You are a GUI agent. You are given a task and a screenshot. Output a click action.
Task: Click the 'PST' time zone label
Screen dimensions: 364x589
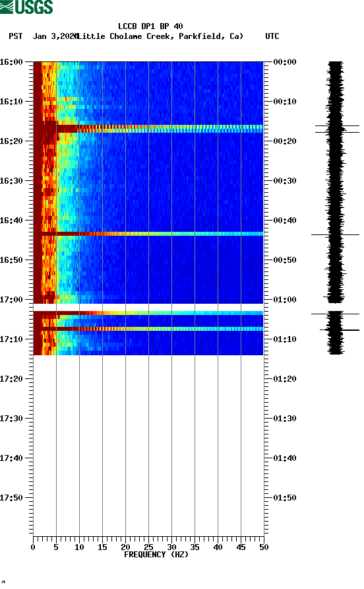point(15,36)
